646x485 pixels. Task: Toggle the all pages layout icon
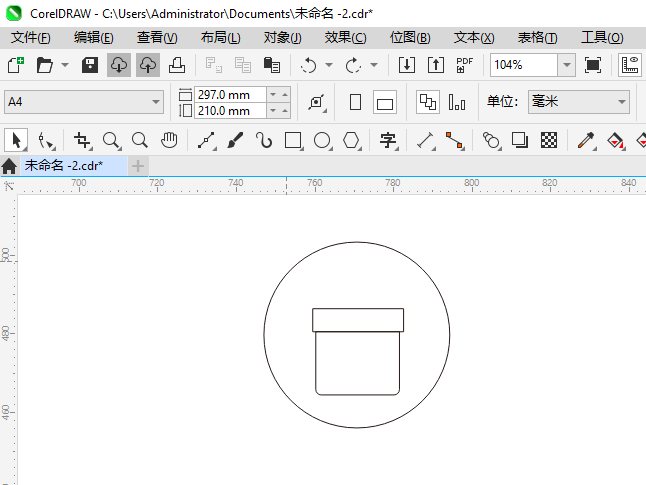pos(428,102)
